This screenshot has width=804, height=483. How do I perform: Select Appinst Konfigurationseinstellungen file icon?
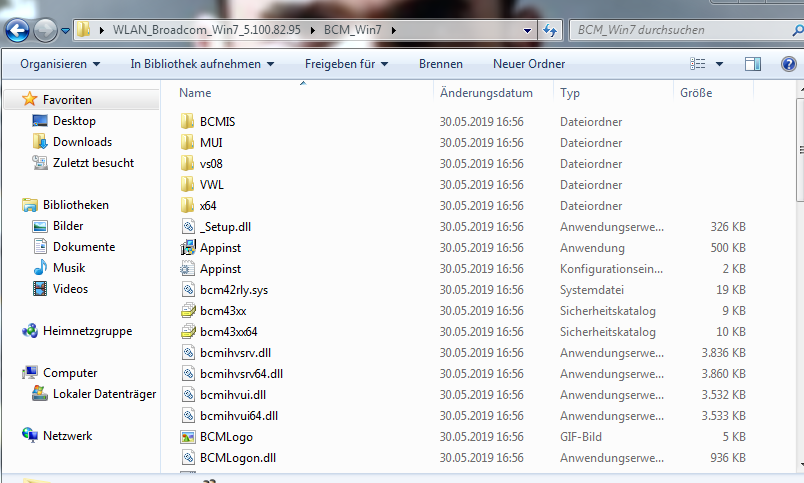[x=188, y=269]
